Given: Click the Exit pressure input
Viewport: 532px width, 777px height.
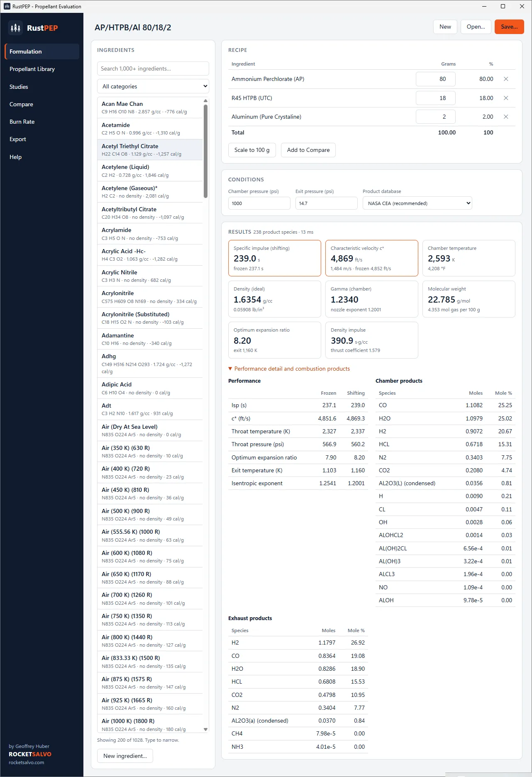Looking at the screenshot, I should (x=327, y=203).
